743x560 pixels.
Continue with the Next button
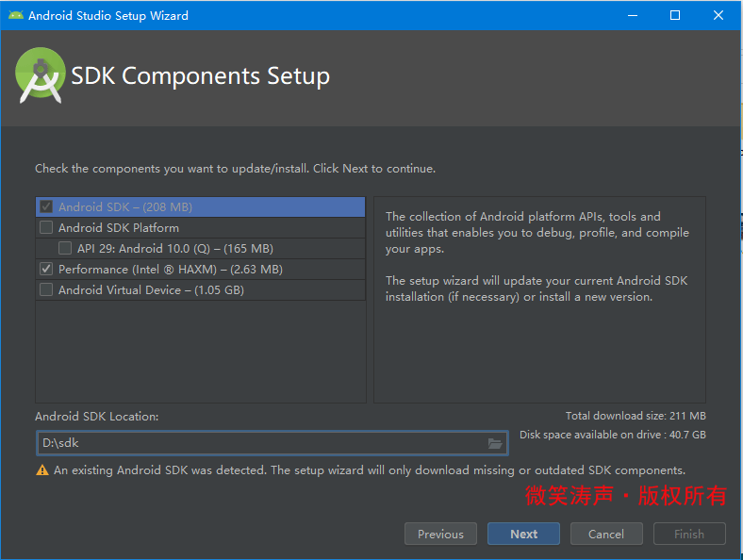(523, 534)
